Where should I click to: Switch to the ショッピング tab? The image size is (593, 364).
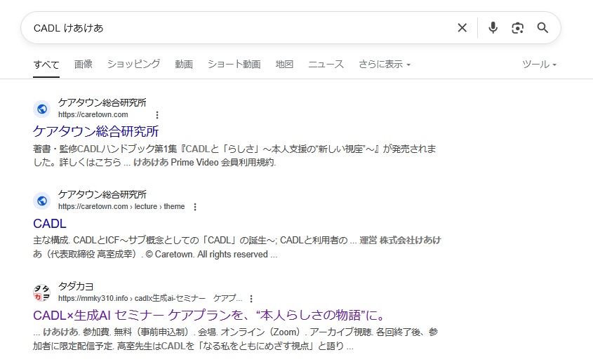(133, 65)
